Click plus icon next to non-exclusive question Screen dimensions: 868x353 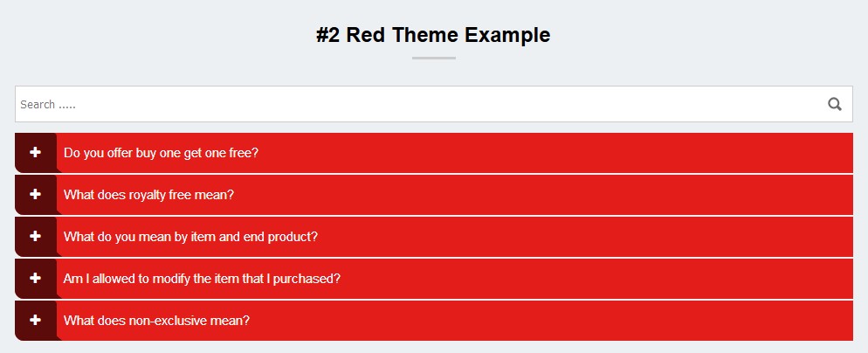click(x=35, y=321)
